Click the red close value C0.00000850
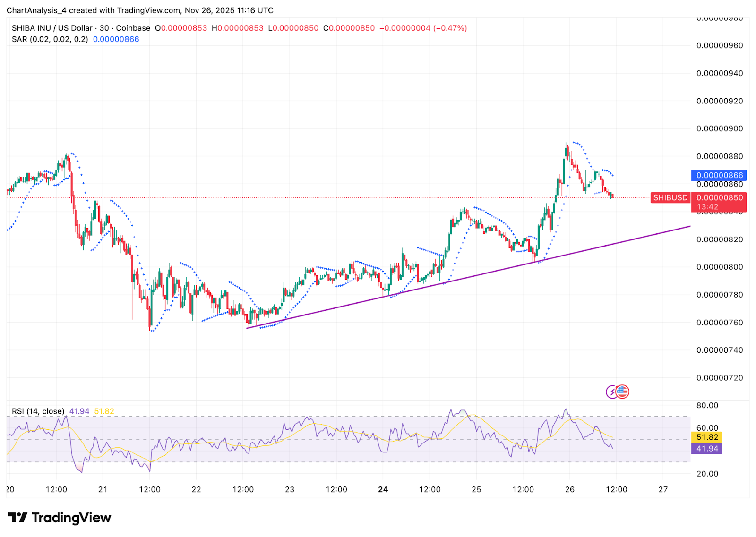This screenshot has height=537, width=756. tap(349, 28)
